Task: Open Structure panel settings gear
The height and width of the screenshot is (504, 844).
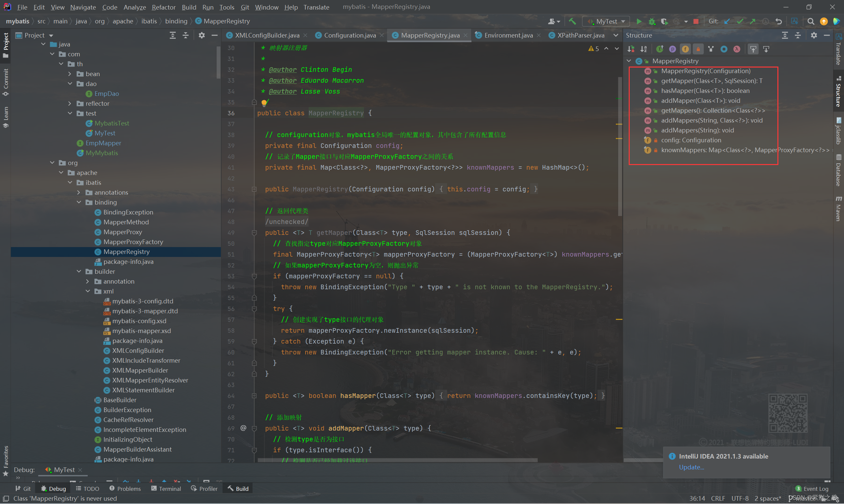Action: (814, 35)
